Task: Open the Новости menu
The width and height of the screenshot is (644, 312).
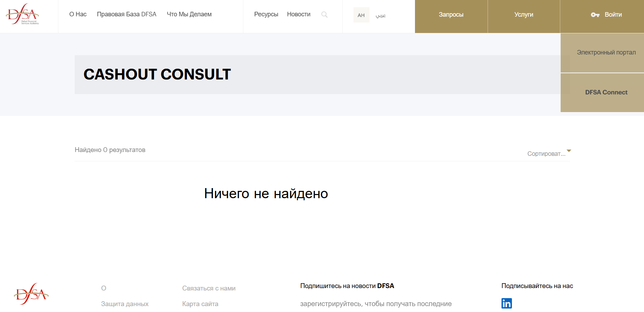Action: 299,14
